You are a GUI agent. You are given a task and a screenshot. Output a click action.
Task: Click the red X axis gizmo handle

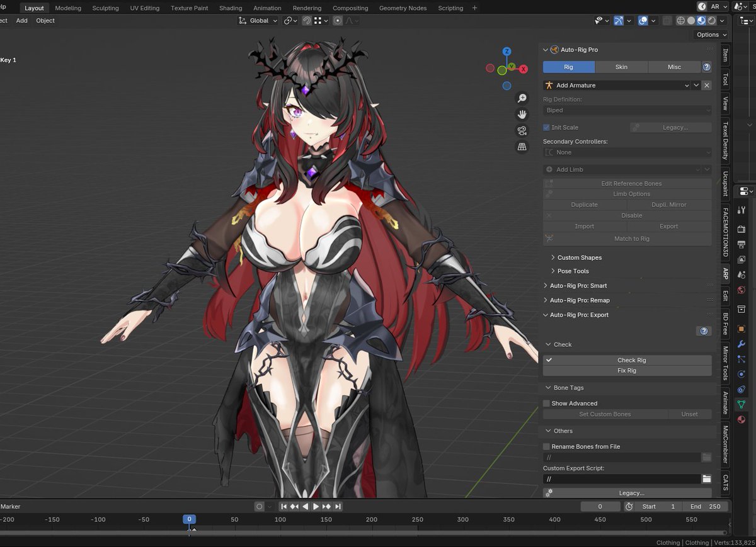523,69
